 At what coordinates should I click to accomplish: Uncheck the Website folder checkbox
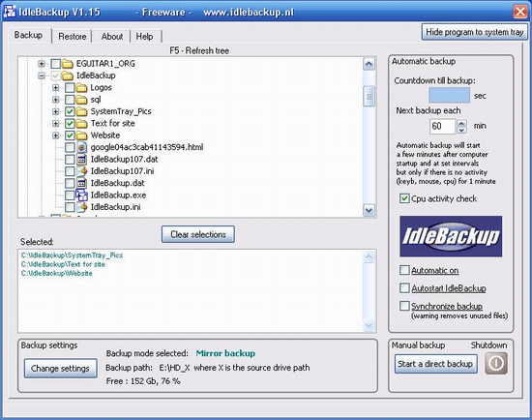coord(70,135)
